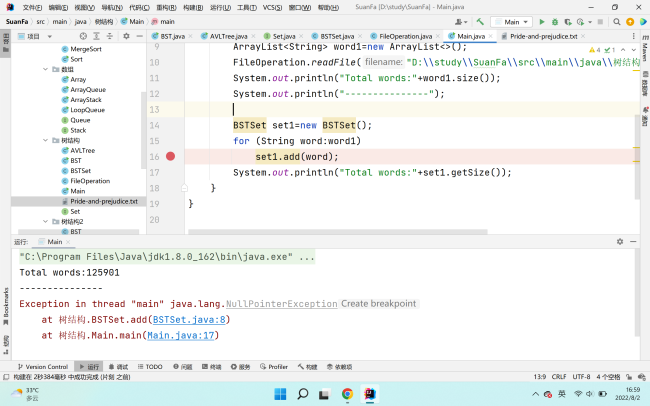Click the Main.java:17 stack trace link
Image resolution: width=650 pixels, height=406 pixels.
click(x=181, y=335)
